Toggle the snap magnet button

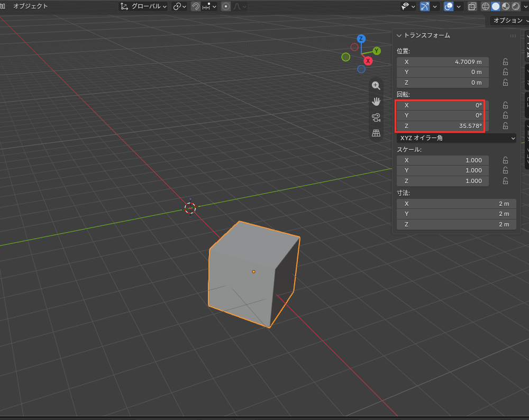pos(196,6)
